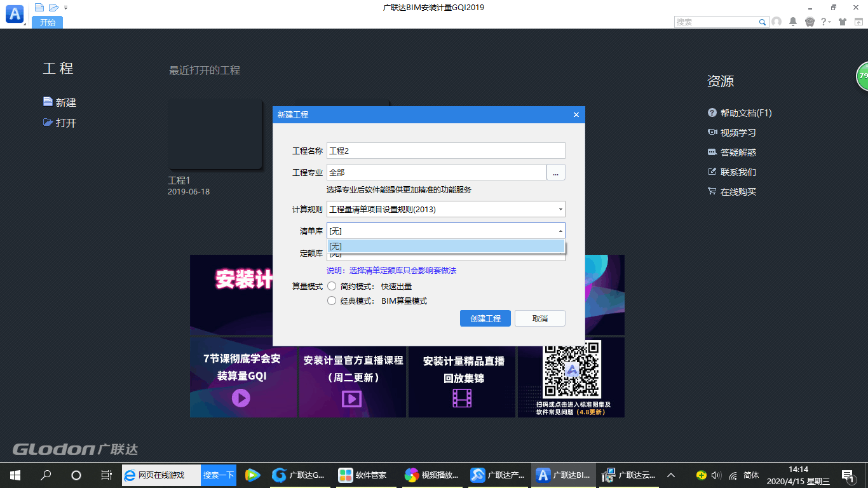
Task: Click the new file icon in quick toolbar
Action: click(39, 8)
